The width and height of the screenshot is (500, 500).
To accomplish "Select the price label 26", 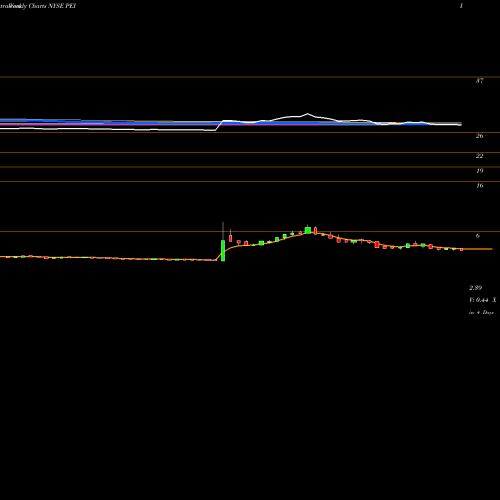I will click(479, 136).
